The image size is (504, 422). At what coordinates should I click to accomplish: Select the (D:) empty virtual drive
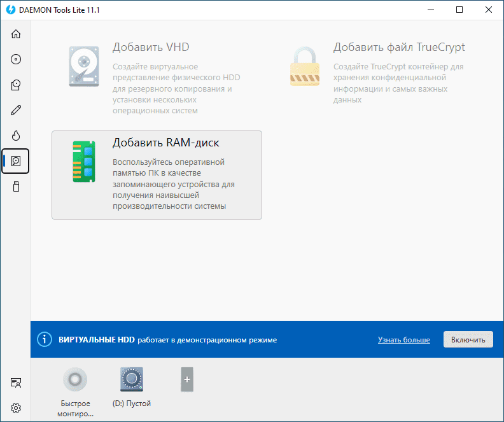pyautogui.click(x=132, y=379)
